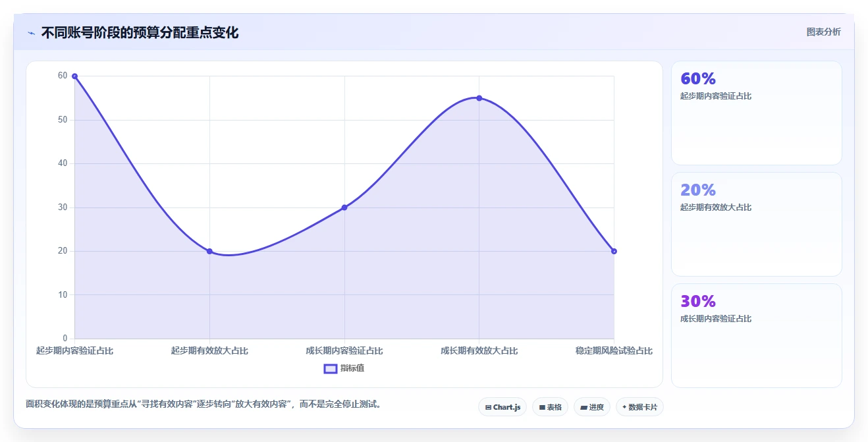Click the icon in the 进度 tag
Screen dimensions: 868x442
click(x=583, y=408)
